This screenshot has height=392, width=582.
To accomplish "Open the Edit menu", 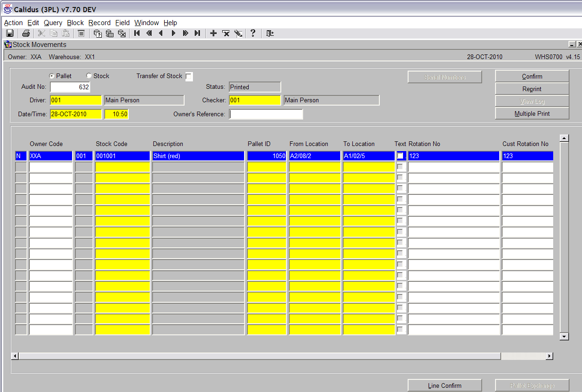I will [33, 23].
